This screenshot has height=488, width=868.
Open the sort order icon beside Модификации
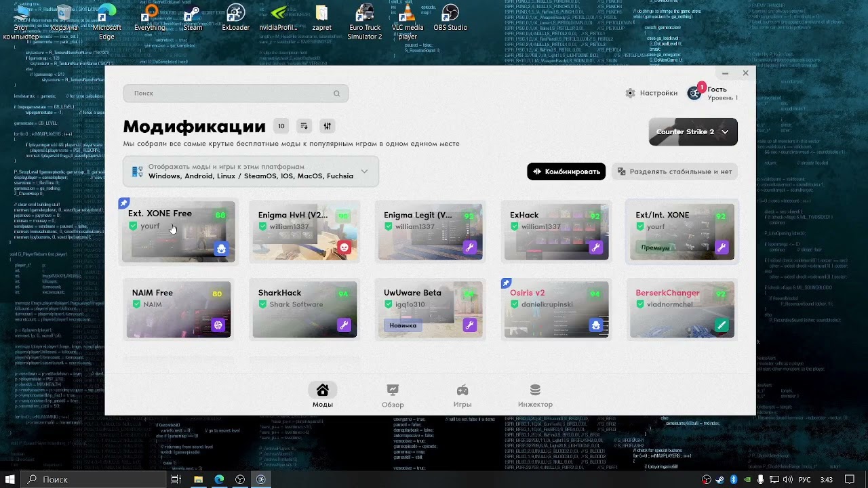[x=304, y=126]
